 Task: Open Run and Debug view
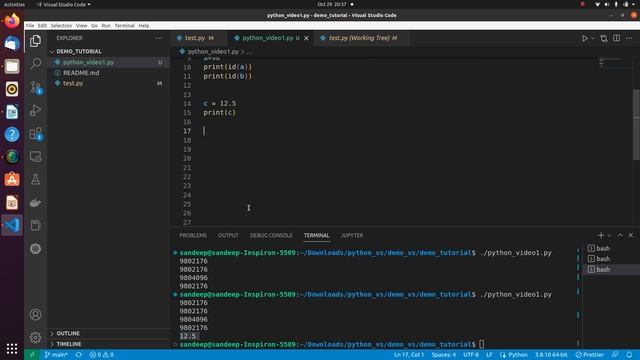(36, 110)
